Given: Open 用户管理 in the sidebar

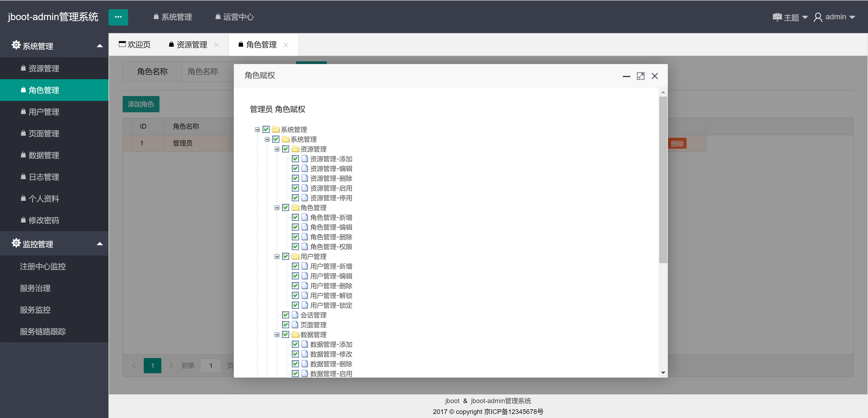Looking at the screenshot, I should click(x=44, y=112).
